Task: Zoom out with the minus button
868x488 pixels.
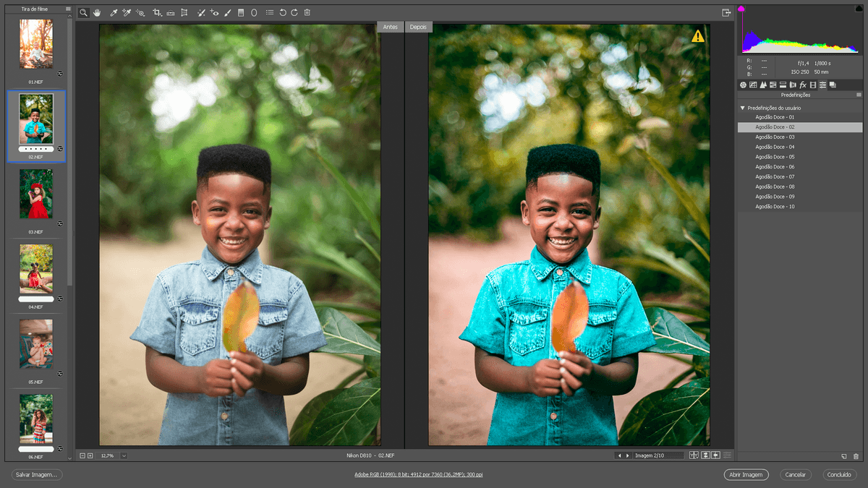Action: [x=82, y=455]
